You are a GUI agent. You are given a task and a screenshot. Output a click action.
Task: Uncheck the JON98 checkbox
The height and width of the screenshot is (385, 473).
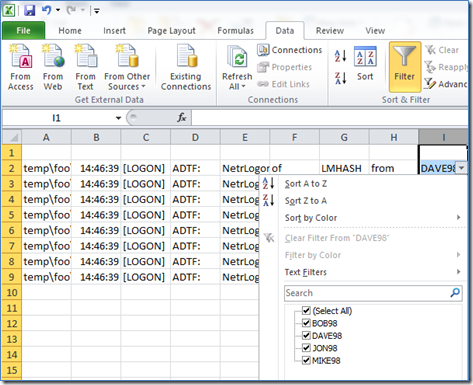(x=306, y=348)
